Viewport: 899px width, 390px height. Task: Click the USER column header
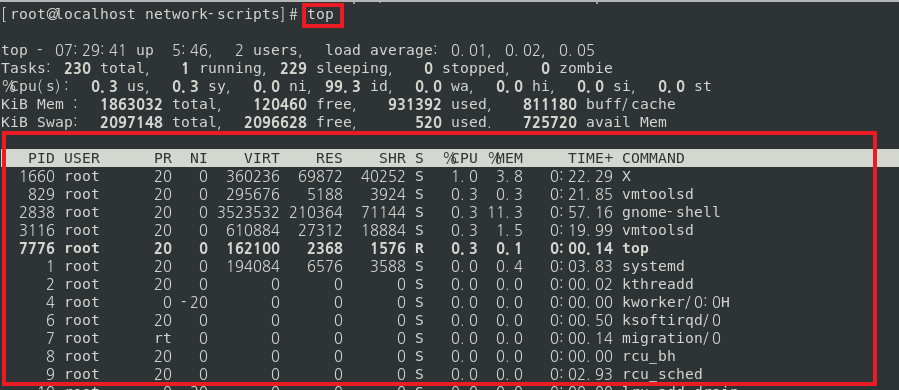pos(82,158)
